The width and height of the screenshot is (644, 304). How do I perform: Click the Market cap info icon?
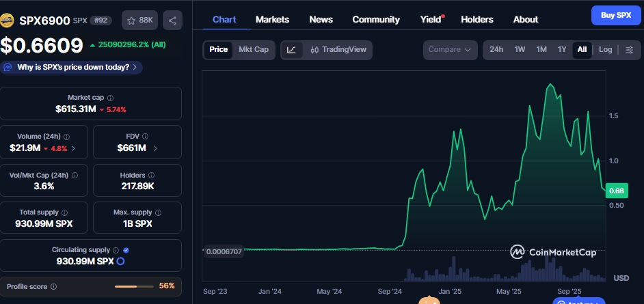click(111, 98)
